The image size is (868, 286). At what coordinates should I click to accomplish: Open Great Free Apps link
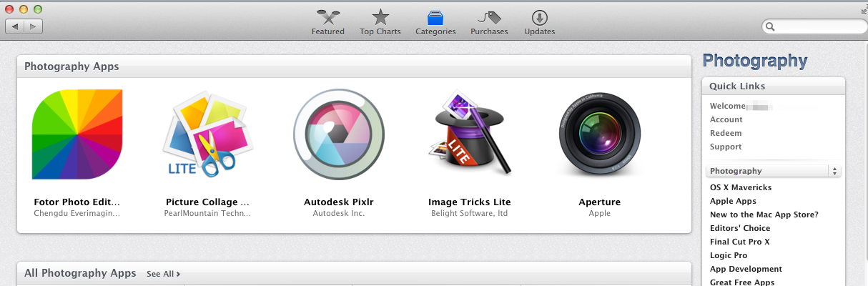742,282
